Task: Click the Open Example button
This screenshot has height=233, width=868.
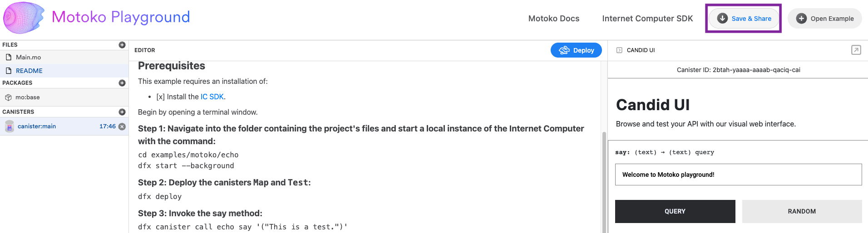Action: point(825,19)
